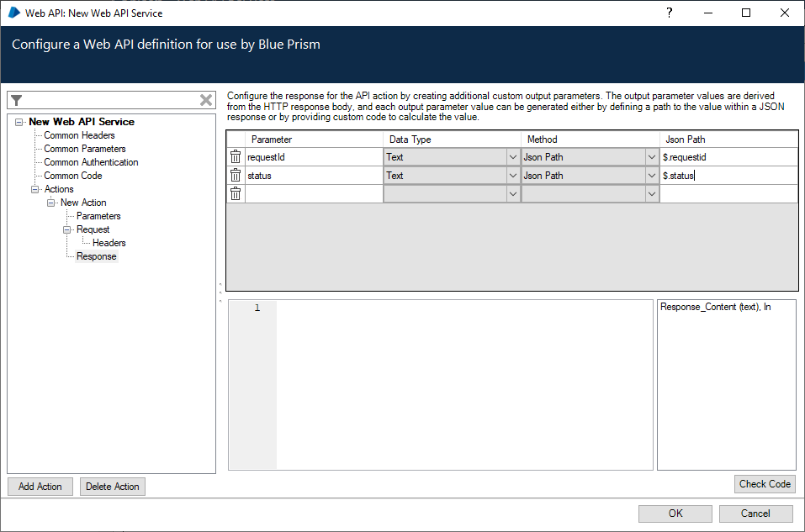
Task: Select Common Headers in the tree
Action: tap(79, 135)
